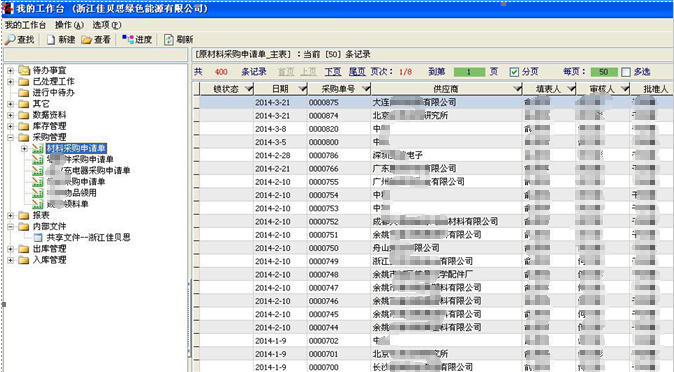Open the 查看 view toolbar icon
The width and height of the screenshot is (674, 372).
coord(87,40)
